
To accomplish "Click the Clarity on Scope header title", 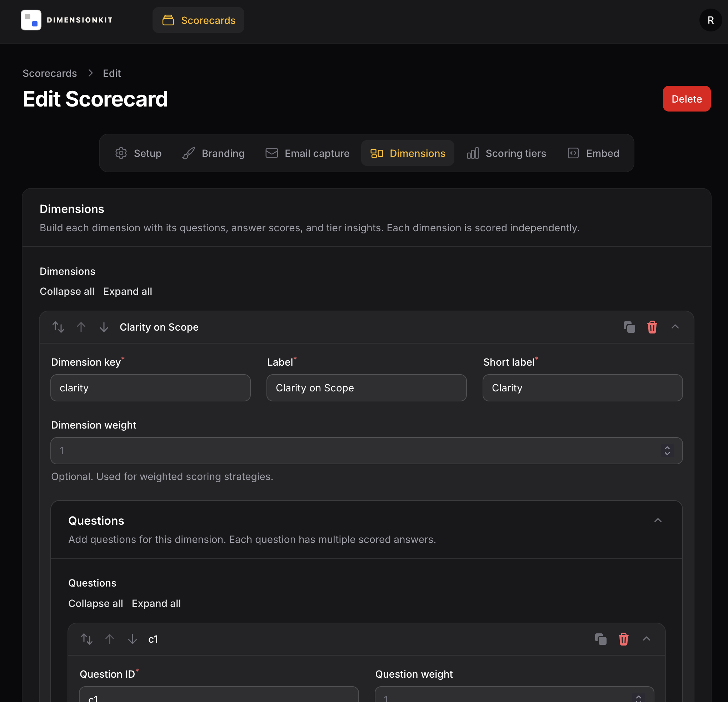I will point(159,327).
